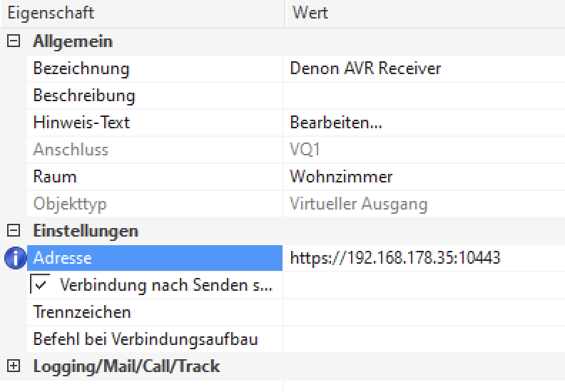Select the Bezeichnung property label
The image size is (565, 392).
[x=81, y=68]
